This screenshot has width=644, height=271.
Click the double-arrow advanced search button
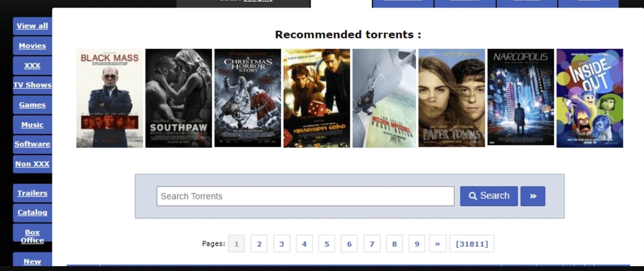tap(533, 196)
